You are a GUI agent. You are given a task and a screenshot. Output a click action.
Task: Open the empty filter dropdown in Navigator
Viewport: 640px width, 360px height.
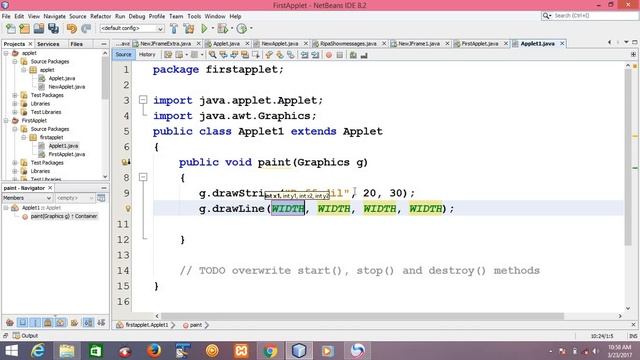coord(75,198)
